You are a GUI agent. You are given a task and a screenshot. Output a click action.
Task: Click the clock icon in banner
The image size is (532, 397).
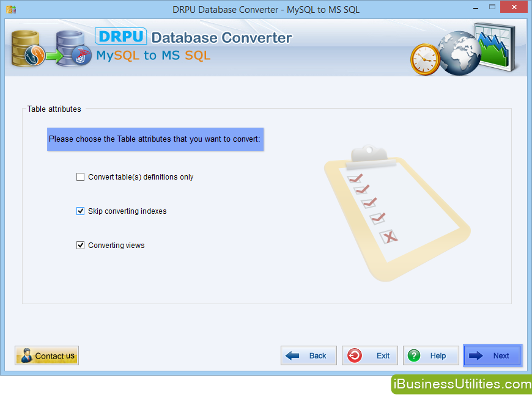(425, 59)
